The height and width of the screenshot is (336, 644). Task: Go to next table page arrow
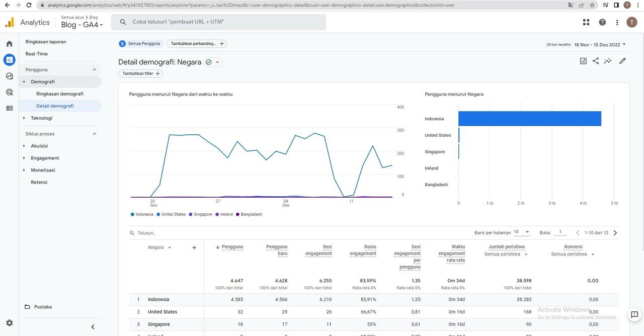pos(615,233)
